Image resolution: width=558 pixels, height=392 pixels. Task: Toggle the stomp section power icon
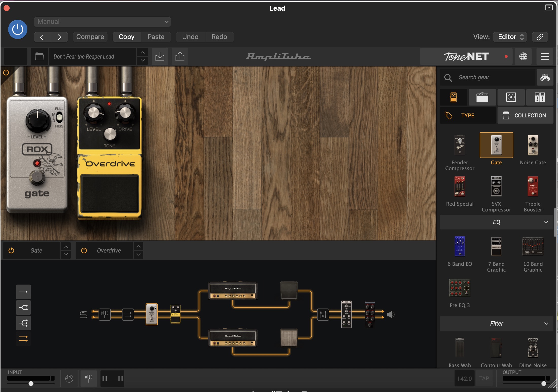(6, 73)
